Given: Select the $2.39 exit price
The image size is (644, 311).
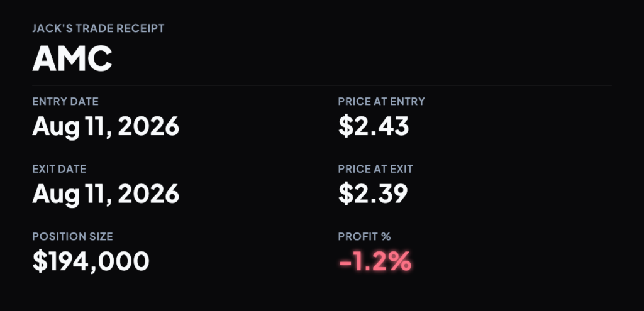Looking at the screenshot, I should 373,194.
